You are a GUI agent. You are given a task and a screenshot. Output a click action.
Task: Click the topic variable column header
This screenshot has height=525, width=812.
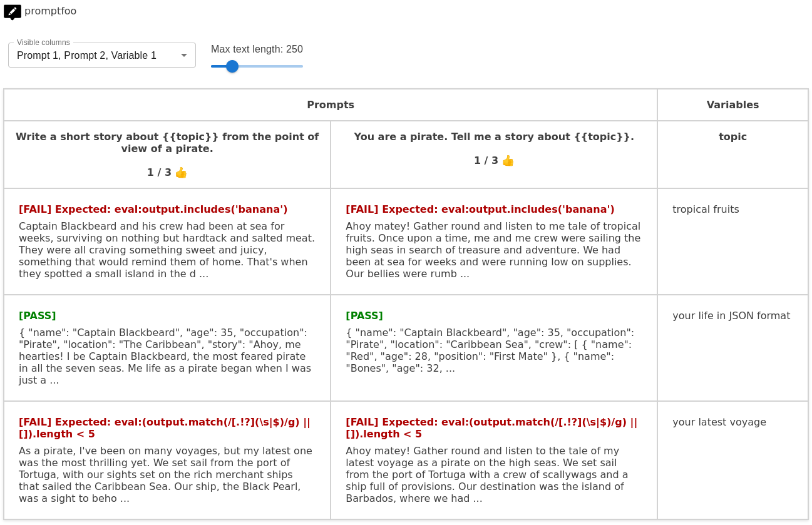[732, 137]
